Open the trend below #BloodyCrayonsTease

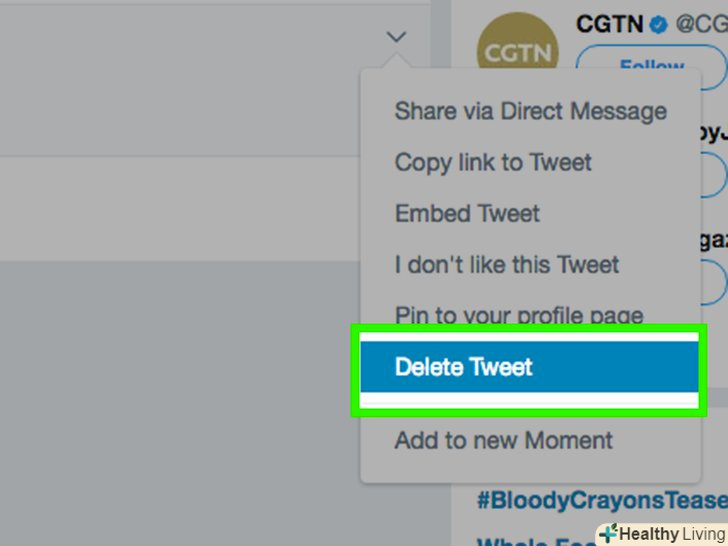point(530,542)
